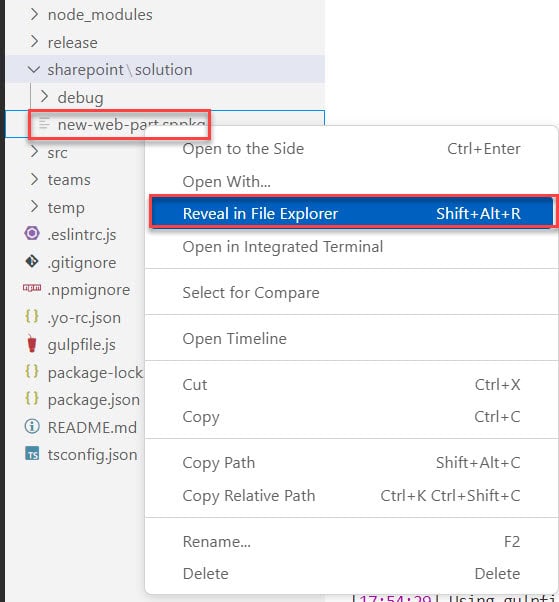Expand the src folder chevron
The height and width of the screenshot is (602, 559).
click(34, 152)
